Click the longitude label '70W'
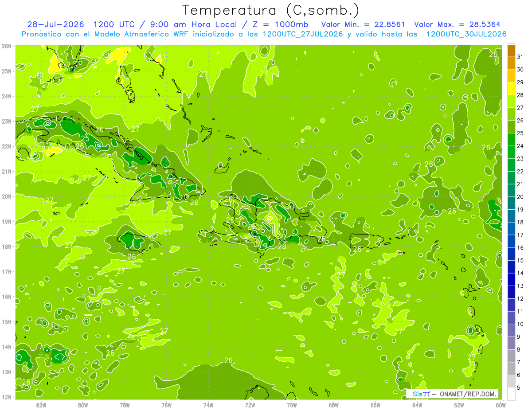Screen dimensions: 532x411 292,405
